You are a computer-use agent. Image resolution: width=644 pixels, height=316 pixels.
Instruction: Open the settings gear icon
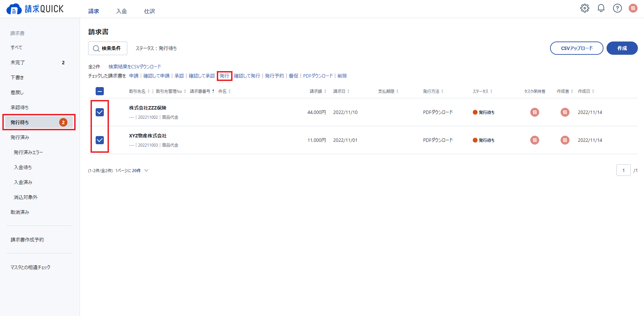click(585, 8)
